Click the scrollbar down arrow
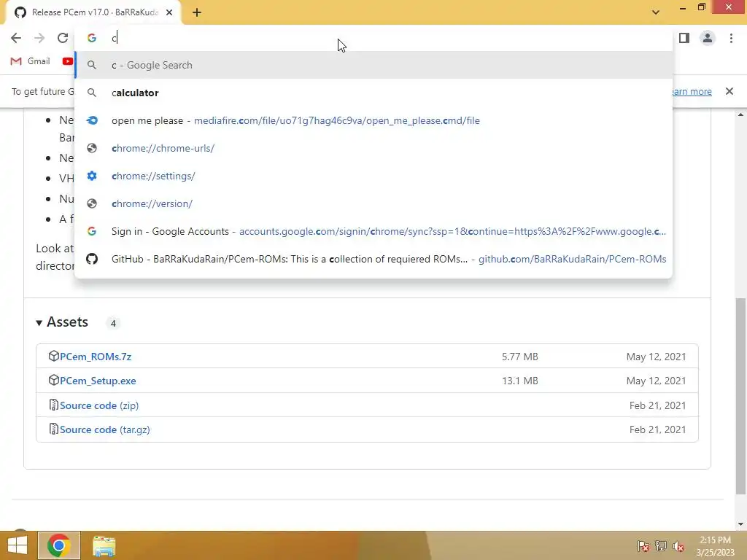747x560 pixels. 740,524
